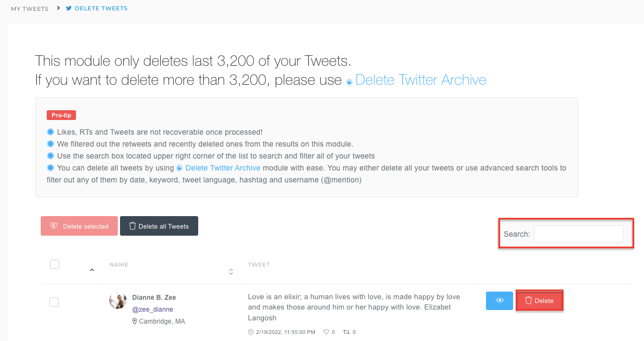Check the checkbox next to Dianne B. Zee's tweet
644x341 pixels.
54,302
